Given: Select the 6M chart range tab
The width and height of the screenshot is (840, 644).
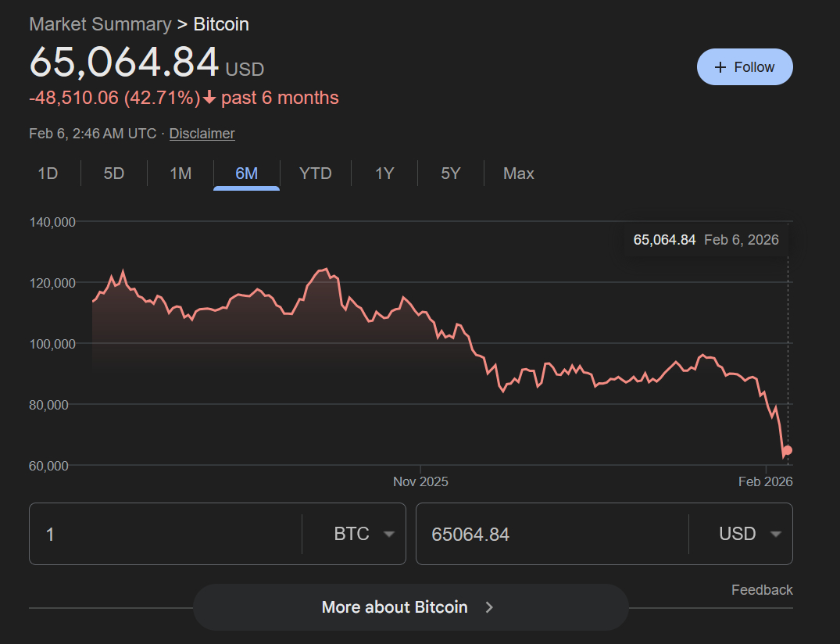Looking at the screenshot, I should tap(247, 174).
